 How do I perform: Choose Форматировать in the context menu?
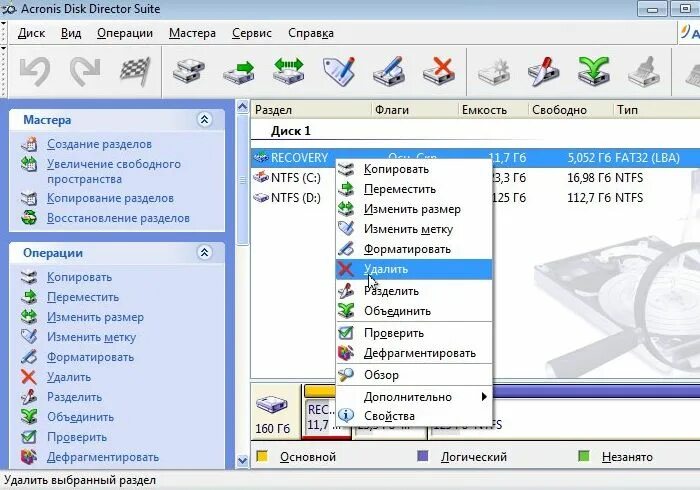414,249
